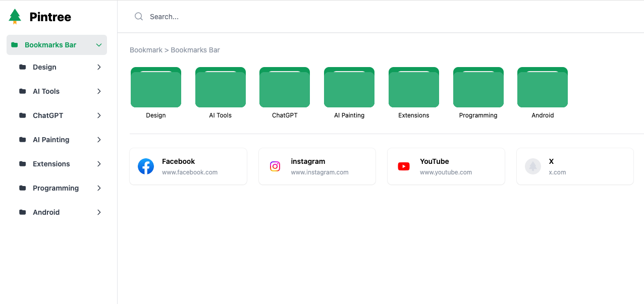The image size is (644, 304).
Task: Expand the ChatGPT sidebar folder
Action: (x=99, y=115)
